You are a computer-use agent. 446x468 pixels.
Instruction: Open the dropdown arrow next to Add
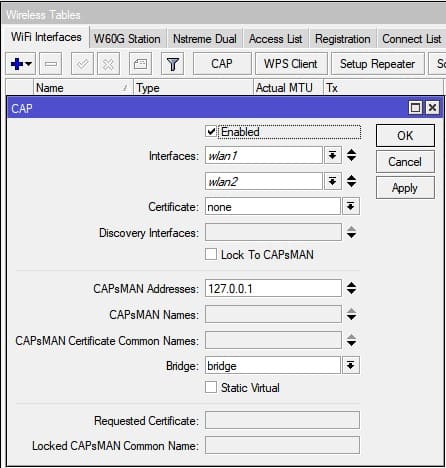(29, 64)
